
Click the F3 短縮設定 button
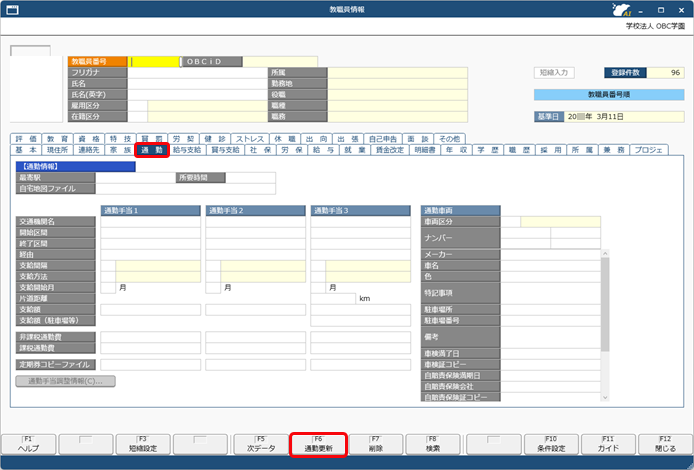(x=143, y=444)
